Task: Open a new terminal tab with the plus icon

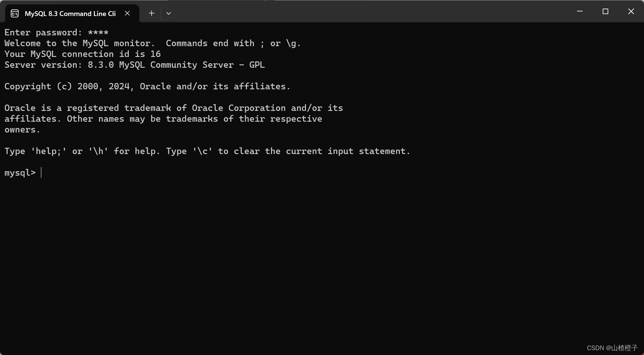Action: 151,13
